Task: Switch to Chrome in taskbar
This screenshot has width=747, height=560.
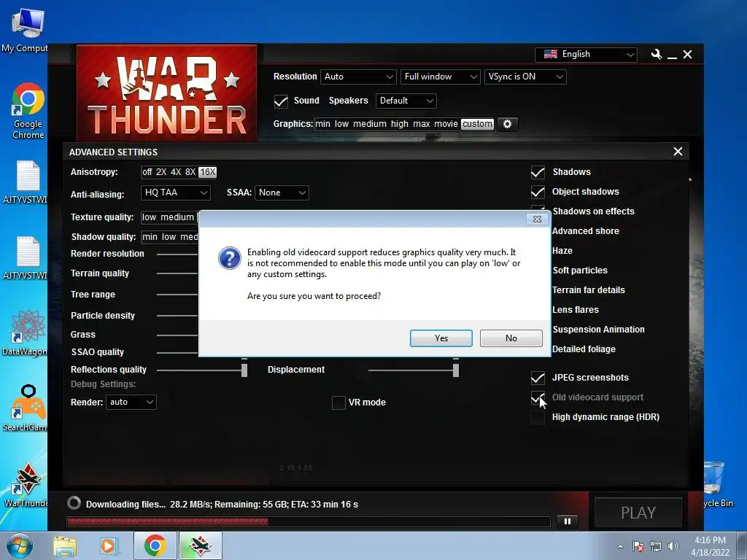Action: [x=155, y=545]
